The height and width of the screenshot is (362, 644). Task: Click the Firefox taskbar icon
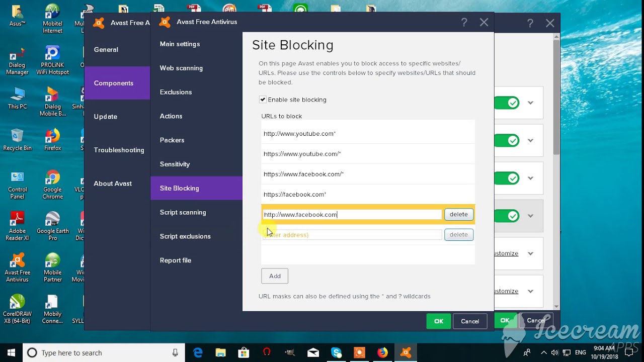[382, 352]
